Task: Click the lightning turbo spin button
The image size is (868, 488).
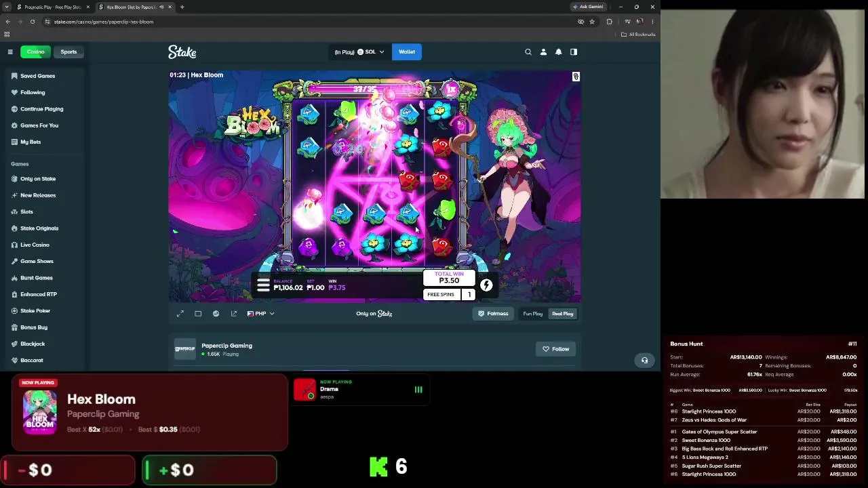Action: 486,285
